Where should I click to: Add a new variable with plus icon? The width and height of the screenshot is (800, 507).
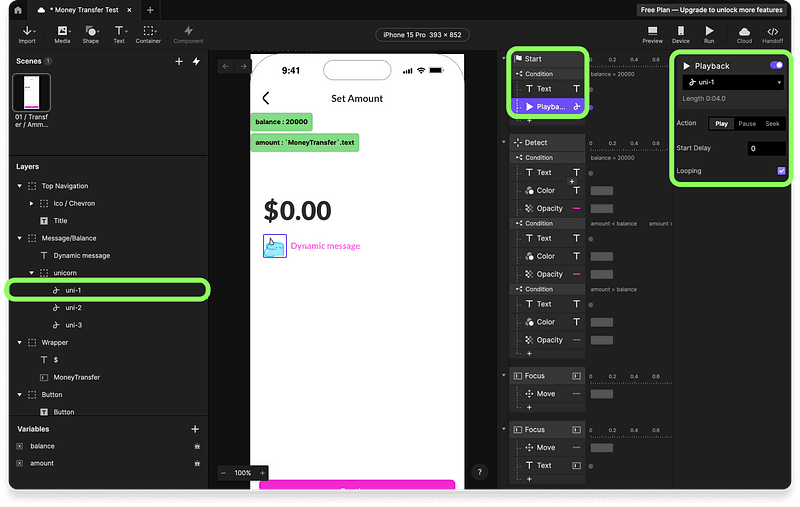195,429
